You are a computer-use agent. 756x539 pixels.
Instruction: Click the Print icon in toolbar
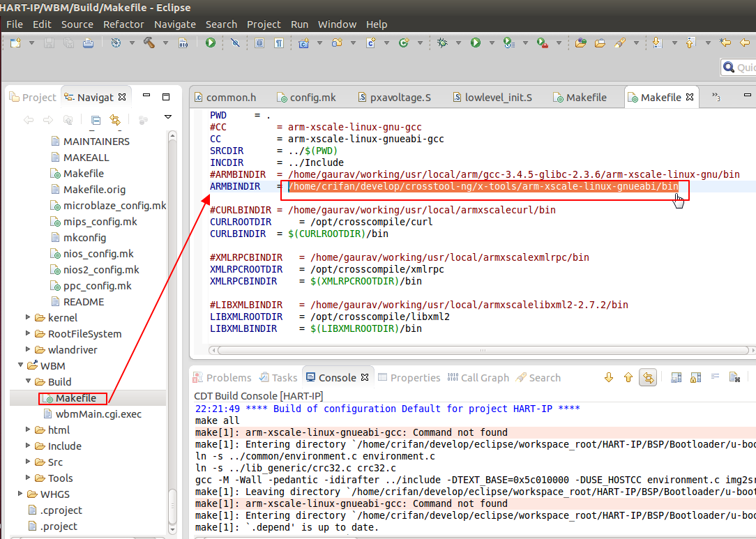[x=88, y=43]
